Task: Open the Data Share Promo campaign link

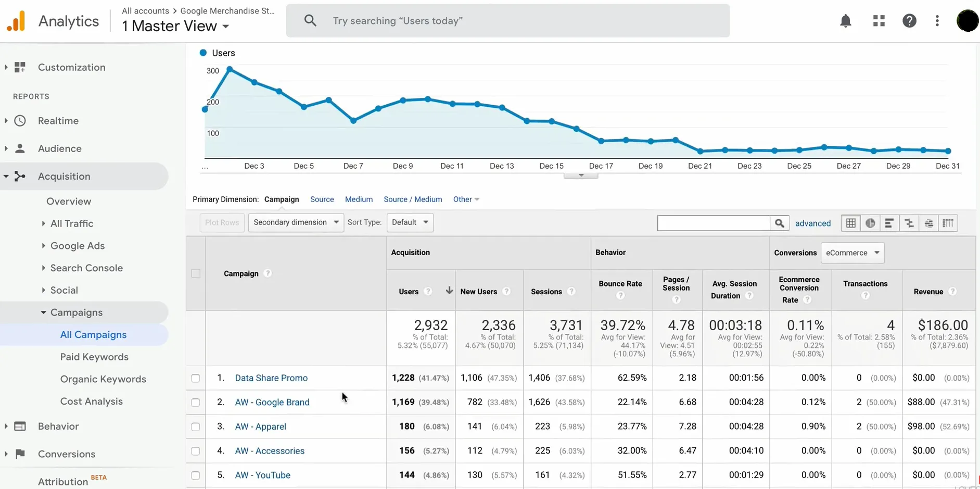Action: tap(271, 378)
